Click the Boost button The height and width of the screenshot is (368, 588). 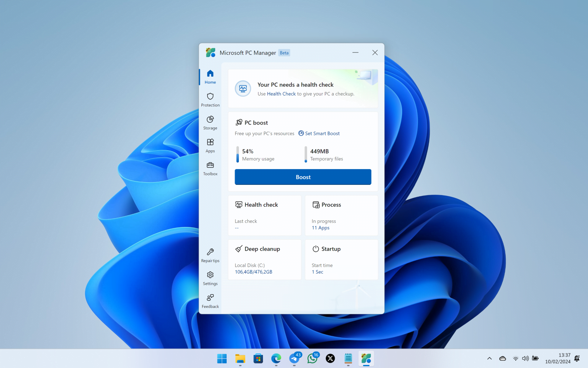pyautogui.click(x=303, y=177)
